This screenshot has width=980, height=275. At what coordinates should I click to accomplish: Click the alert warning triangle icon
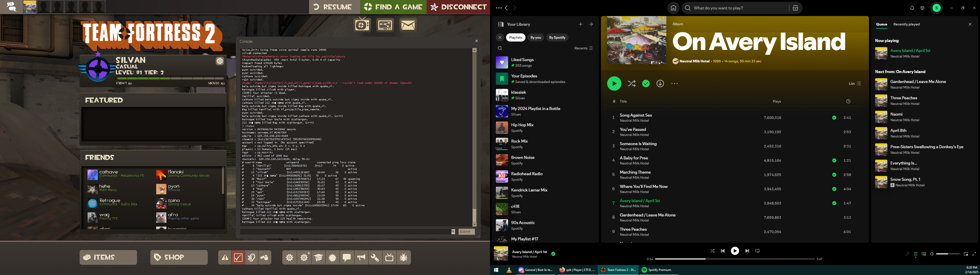pyautogui.click(x=225, y=257)
